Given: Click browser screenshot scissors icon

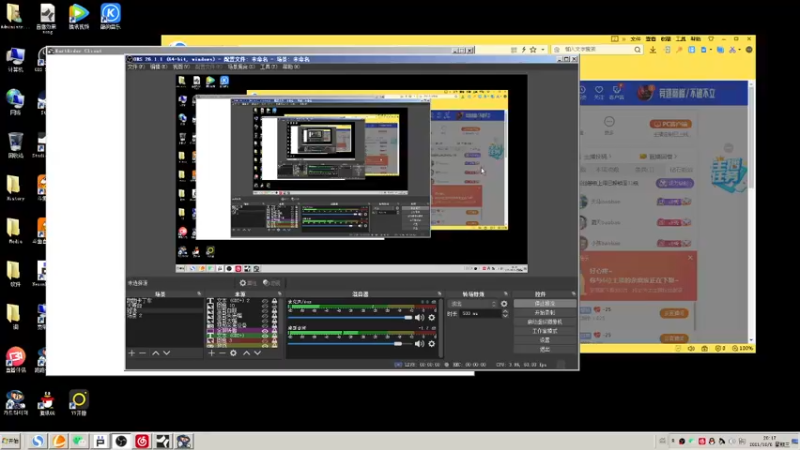Looking at the screenshot, I should 732,49.
